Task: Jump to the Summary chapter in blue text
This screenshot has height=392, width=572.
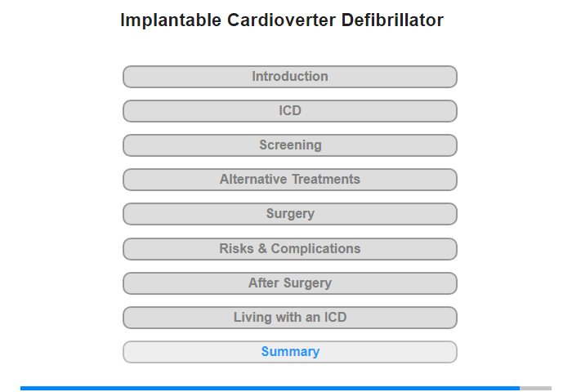Action: (x=289, y=351)
